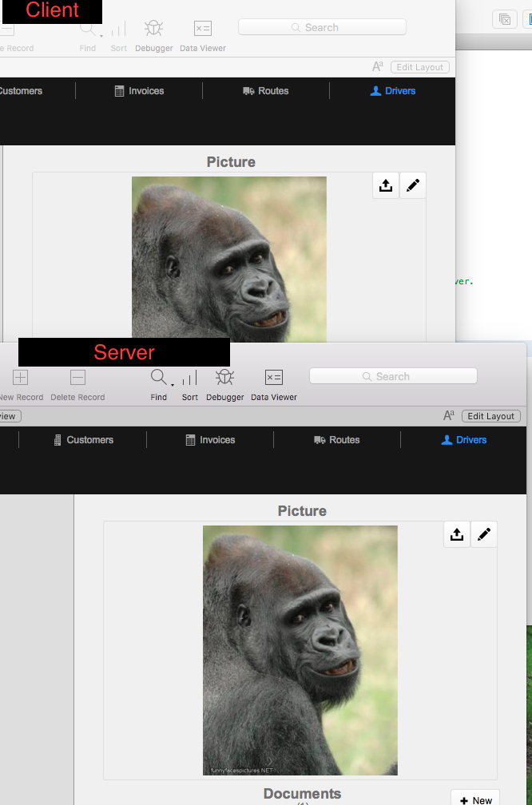Open the Find dropdown arrow in Server window
Image resolution: width=532 pixels, height=805 pixels.
[173, 385]
